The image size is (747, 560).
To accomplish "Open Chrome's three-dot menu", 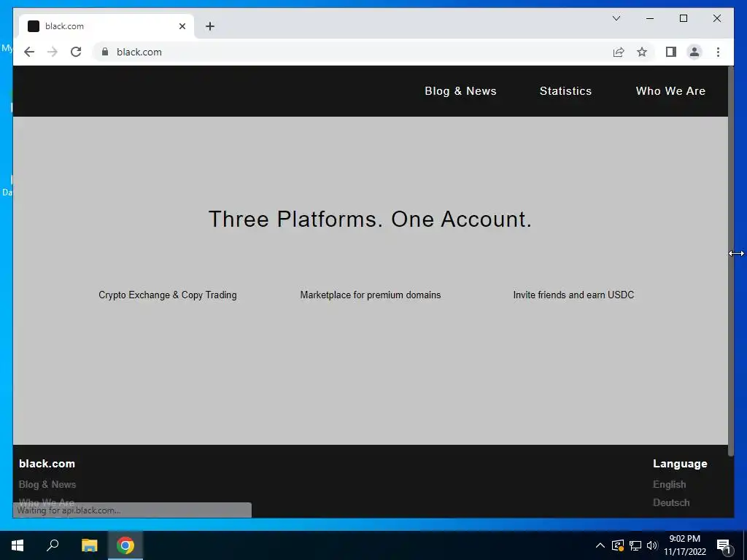I will pyautogui.click(x=718, y=52).
